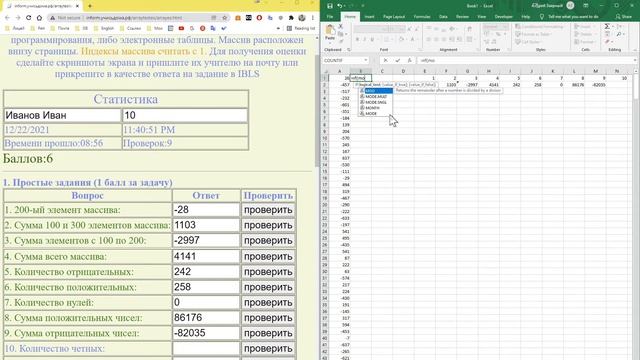The image size is (640, 360).
Task: Click проверить for question 1 (200-ый элемент)
Action: coord(268,210)
